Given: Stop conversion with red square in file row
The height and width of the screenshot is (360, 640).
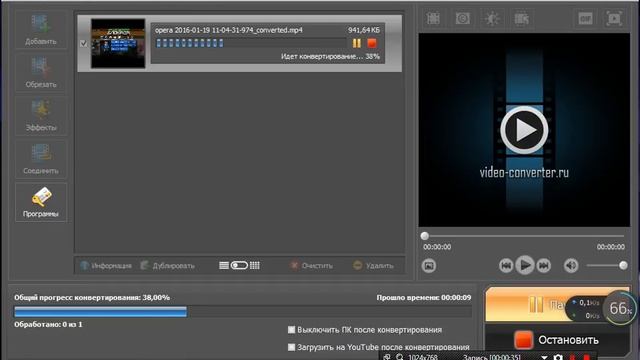Looking at the screenshot, I should click(372, 43).
